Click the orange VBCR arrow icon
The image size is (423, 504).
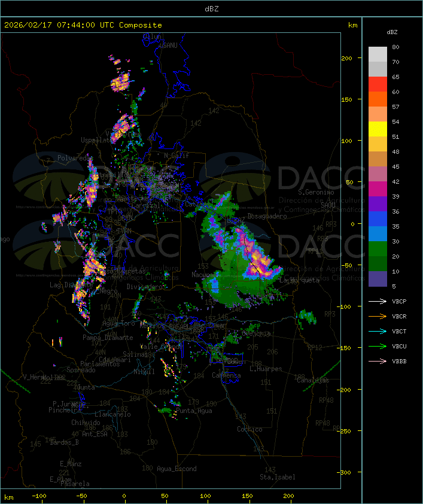[378, 316]
